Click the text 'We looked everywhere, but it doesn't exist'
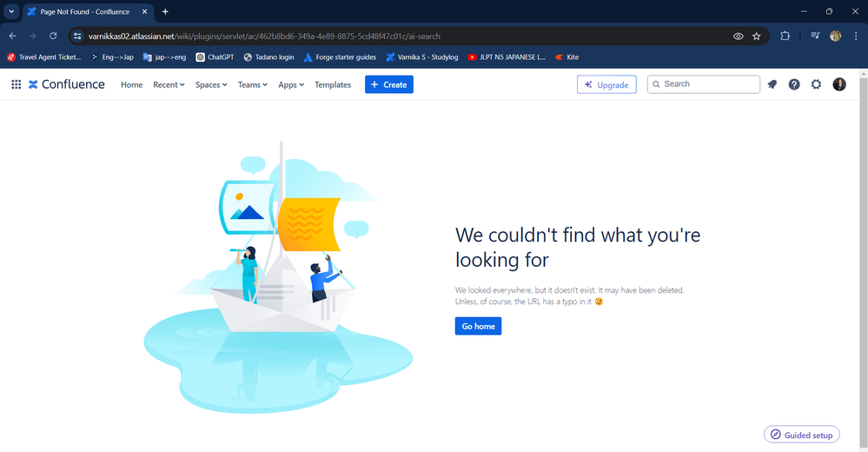 point(526,290)
